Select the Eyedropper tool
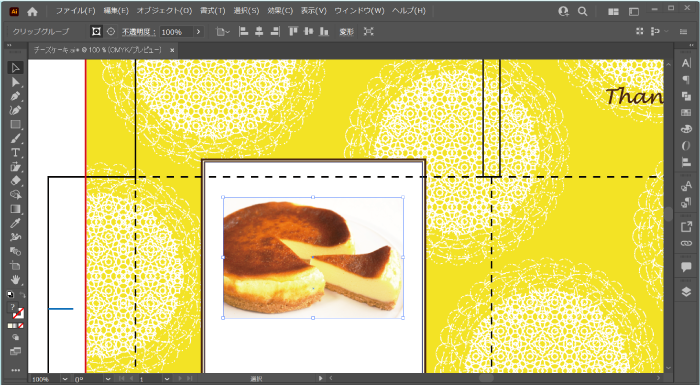700x385 pixels. coord(16,223)
